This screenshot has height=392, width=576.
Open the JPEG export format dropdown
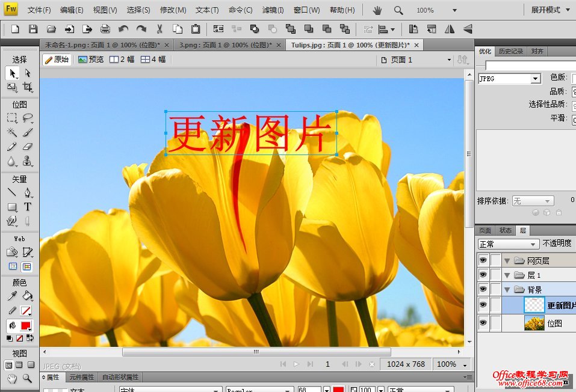coord(535,79)
